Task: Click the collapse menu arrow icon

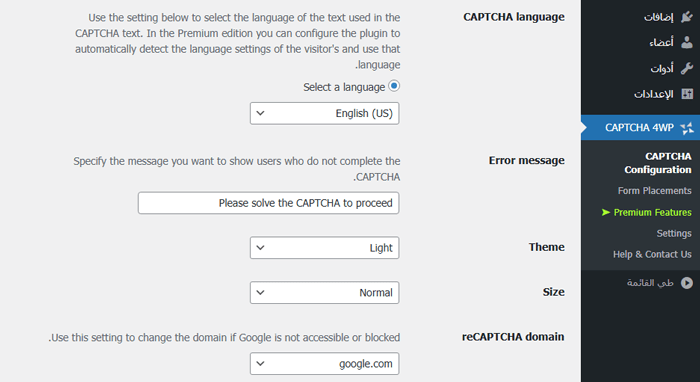Action: click(687, 283)
